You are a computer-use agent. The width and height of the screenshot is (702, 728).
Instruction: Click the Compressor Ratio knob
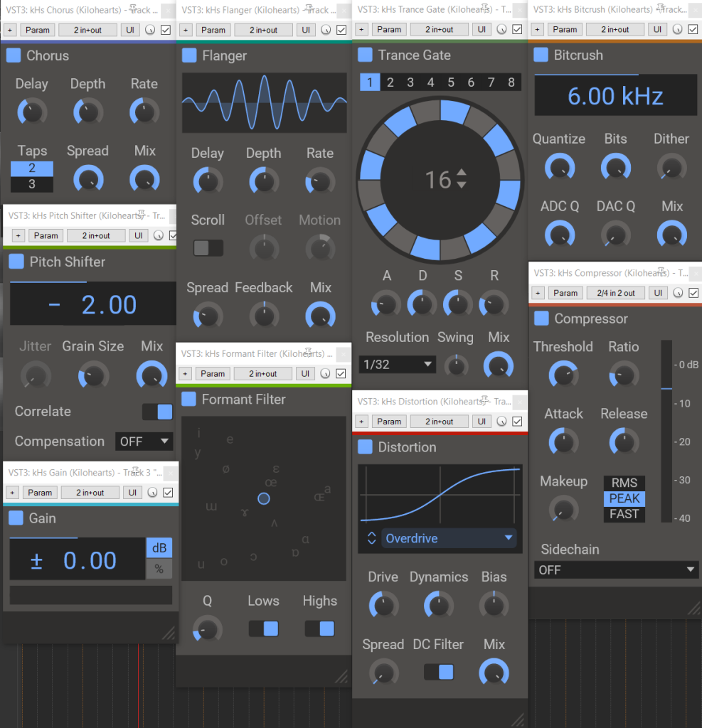point(624,375)
